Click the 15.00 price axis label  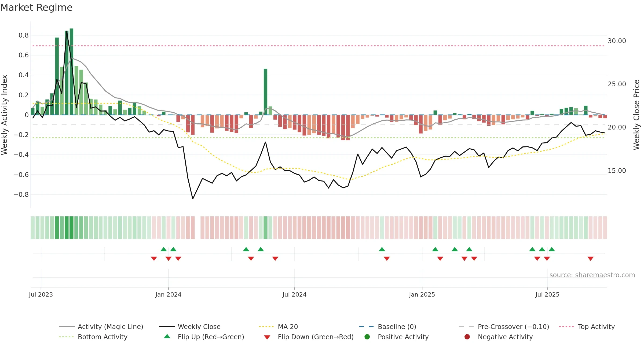tap(617, 171)
